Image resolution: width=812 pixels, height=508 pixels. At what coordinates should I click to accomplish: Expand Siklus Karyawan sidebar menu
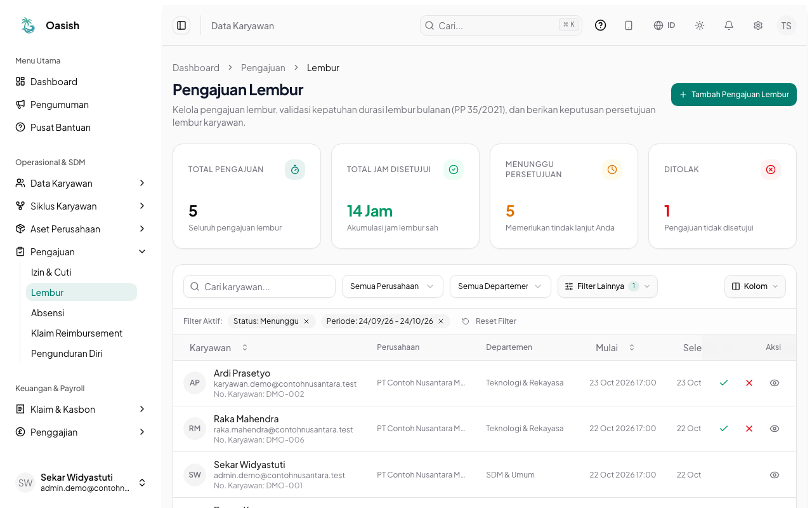pos(81,206)
